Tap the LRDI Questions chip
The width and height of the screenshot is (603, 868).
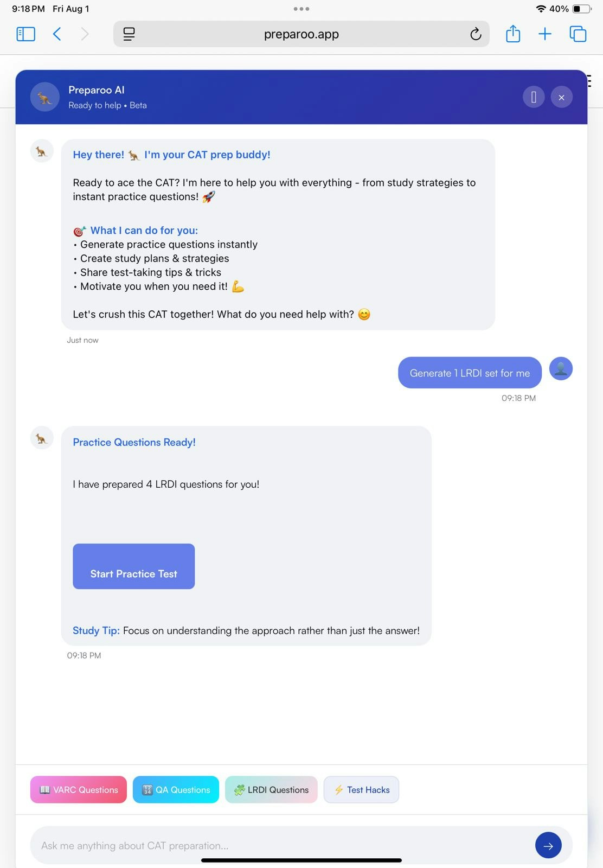pos(271,790)
